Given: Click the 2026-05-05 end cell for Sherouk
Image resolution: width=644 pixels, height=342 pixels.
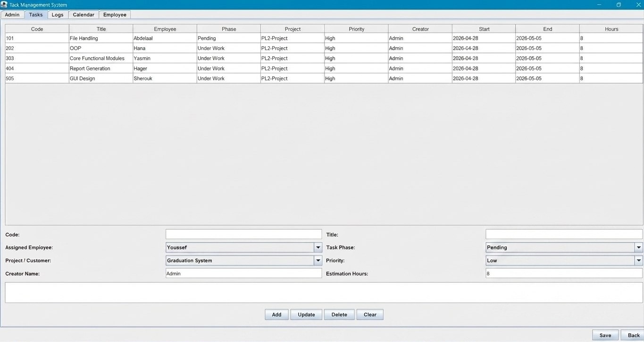Looking at the screenshot, I should (548, 78).
